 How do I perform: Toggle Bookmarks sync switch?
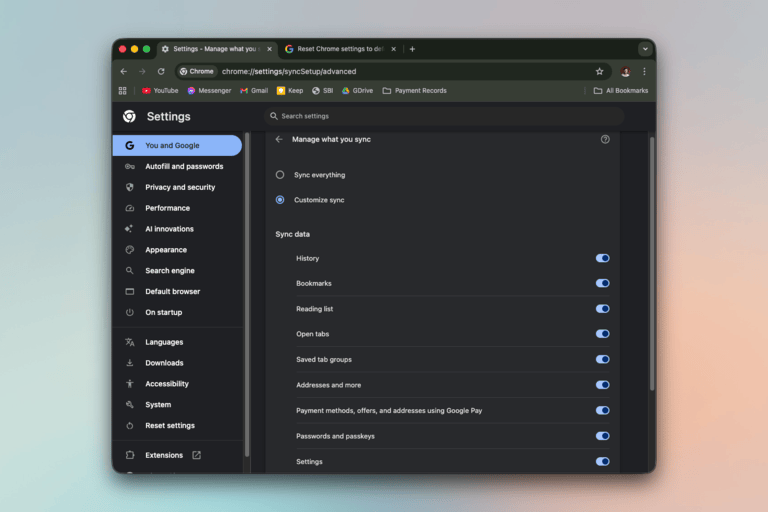tap(602, 283)
